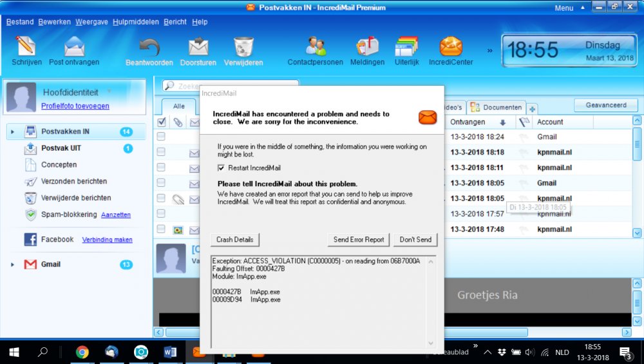
Task: Expand the Gmail account tree
Action: point(12,265)
